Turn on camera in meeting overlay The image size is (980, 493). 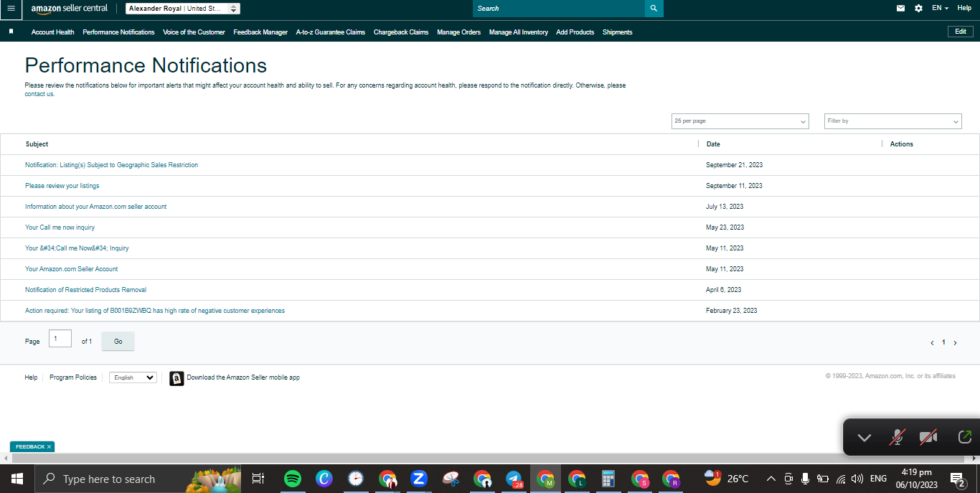[x=929, y=437]
